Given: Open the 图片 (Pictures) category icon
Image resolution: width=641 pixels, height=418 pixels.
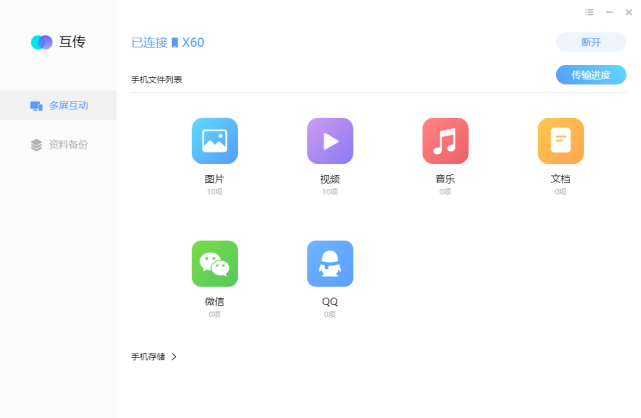Looking at the screenshot, I should [x=215, y=141].
